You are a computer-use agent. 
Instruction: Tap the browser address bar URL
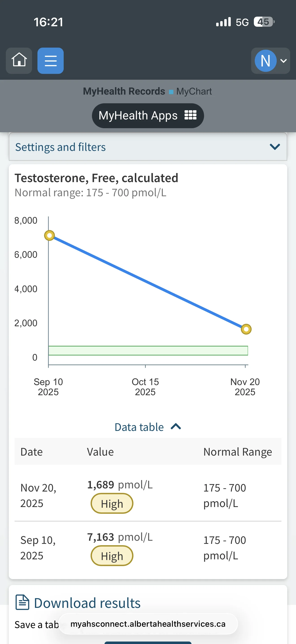pyautogui.click(x=148, y=624)
